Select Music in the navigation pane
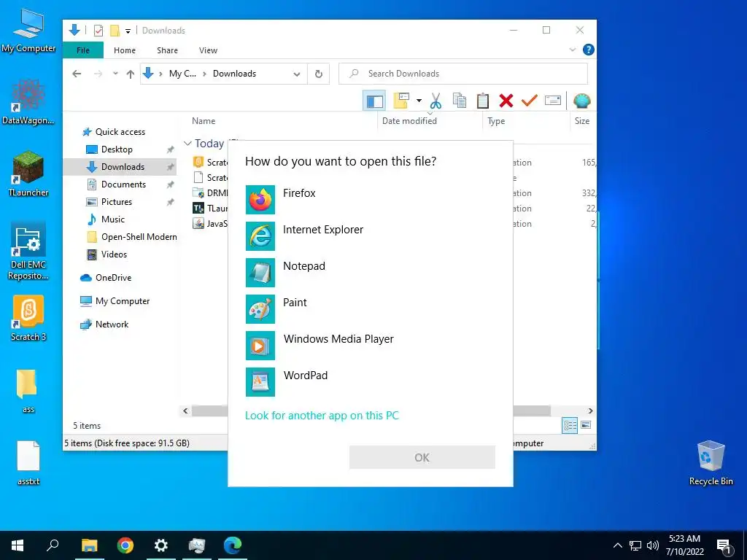 [112, 219]
